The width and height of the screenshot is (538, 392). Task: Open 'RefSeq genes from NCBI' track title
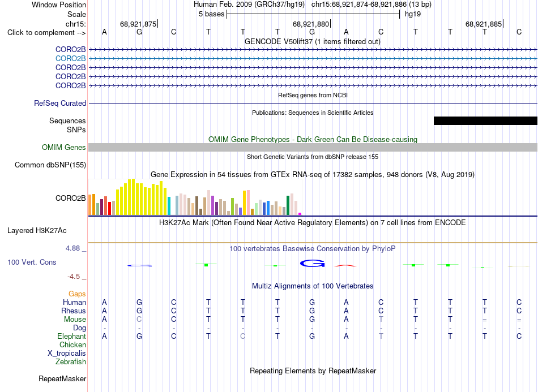tap(313, 95)
